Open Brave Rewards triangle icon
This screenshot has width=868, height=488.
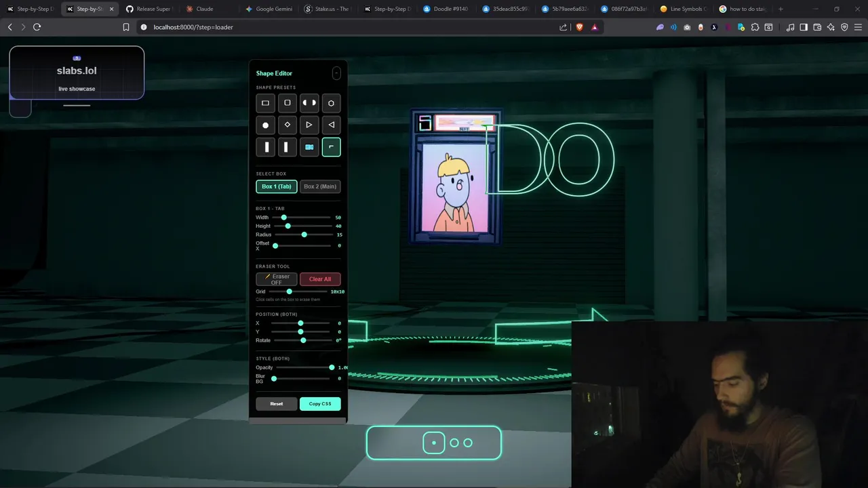[x=595, y=27]
